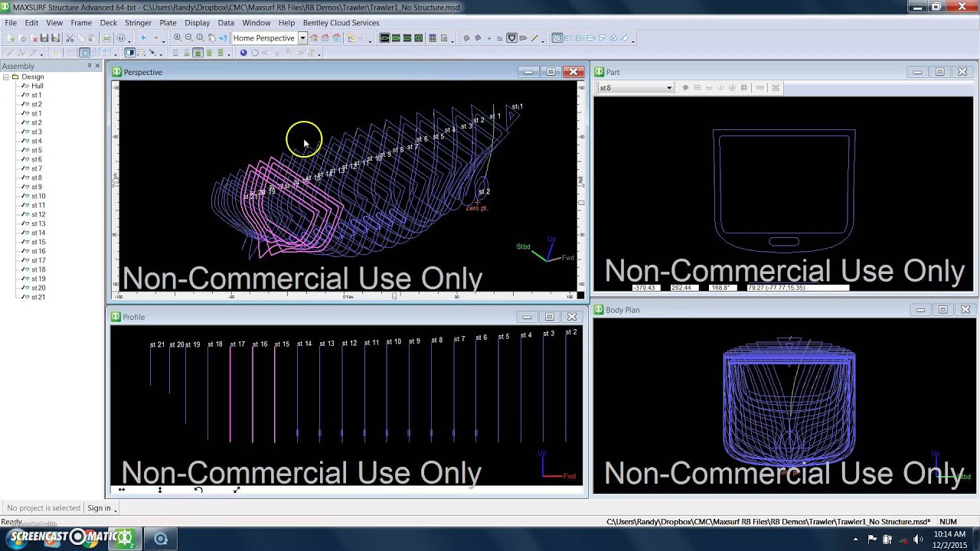Screen dimensions: 980x551
Task: Click the Zoom Out magnifier icon
Action: tap(189, 37)
